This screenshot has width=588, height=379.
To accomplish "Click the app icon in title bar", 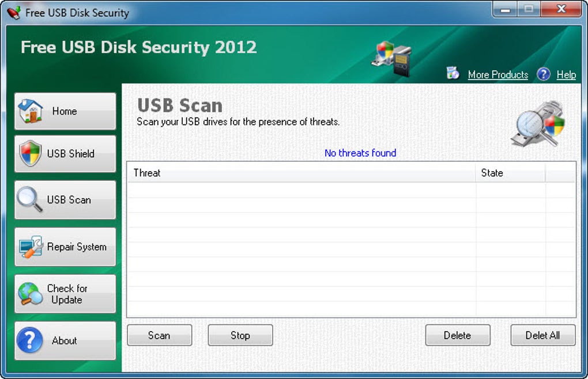I will tap(13, 12).
